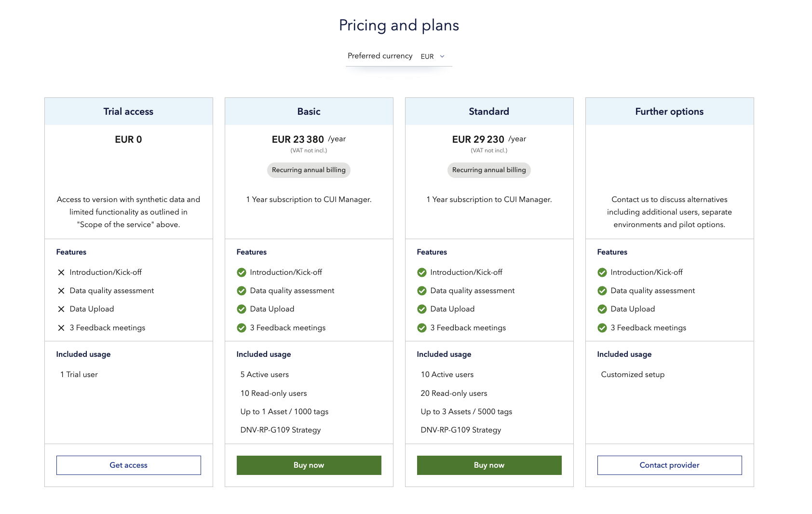Click Recurring annual billing badge in Basic plan
This screenshot has width=812, height=514.
[309, 170]
